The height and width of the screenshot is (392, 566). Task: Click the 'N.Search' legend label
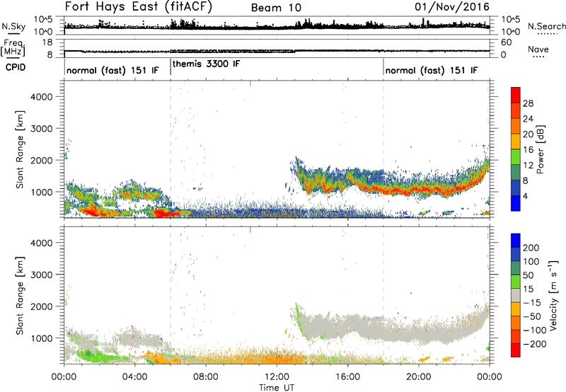[x=546, y=26]
